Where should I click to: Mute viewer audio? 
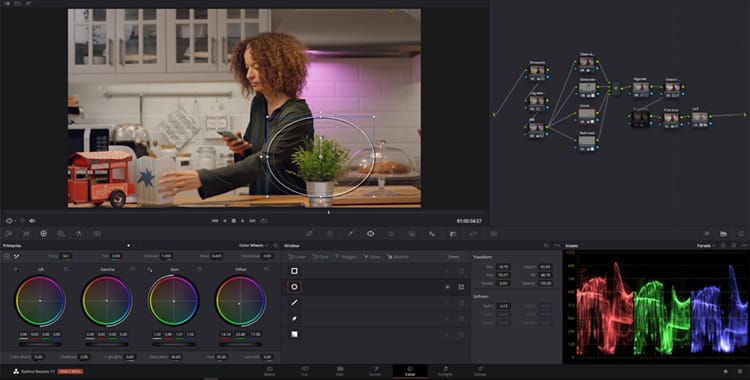32,221
